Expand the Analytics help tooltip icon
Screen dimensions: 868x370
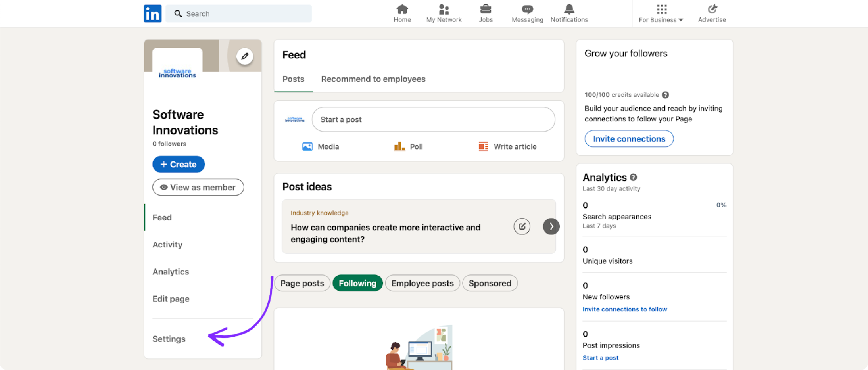pyautogui.click(x=633, y=177)
